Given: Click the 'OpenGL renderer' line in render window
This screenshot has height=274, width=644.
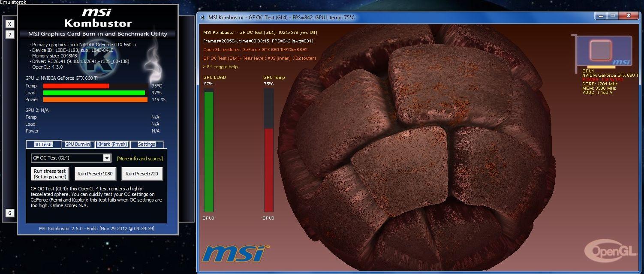Looking at the screenshot, I should [x=256, y=50].
